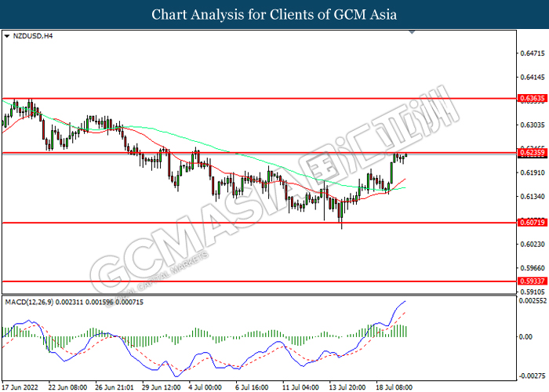Click the 0.63035 price axis value
The image size is (549, 392).
tap(533, 125)
